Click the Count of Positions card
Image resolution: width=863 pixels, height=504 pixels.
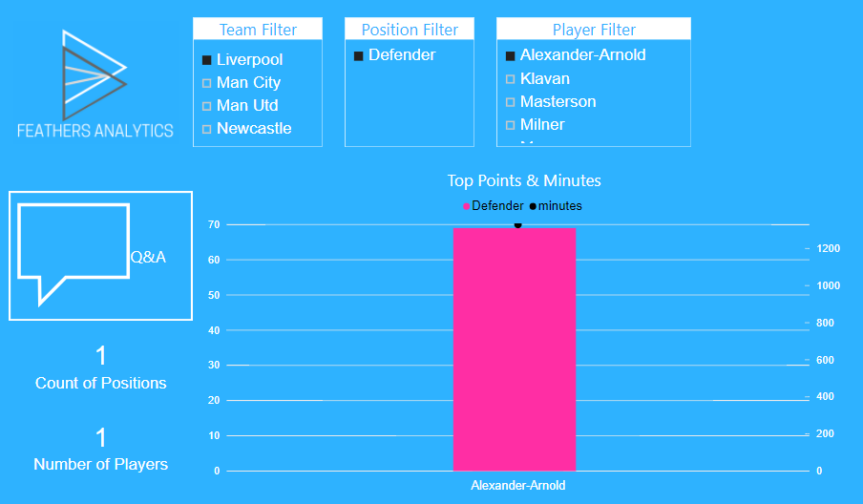(101, 367)
